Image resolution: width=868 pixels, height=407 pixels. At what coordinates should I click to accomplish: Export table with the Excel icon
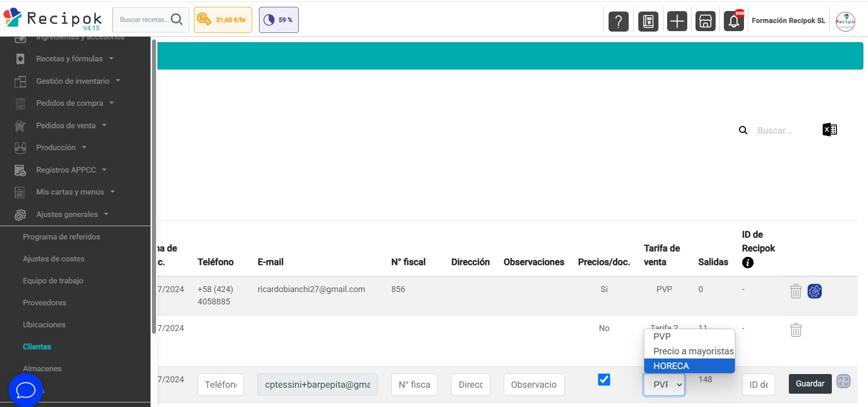coord(830,130)
